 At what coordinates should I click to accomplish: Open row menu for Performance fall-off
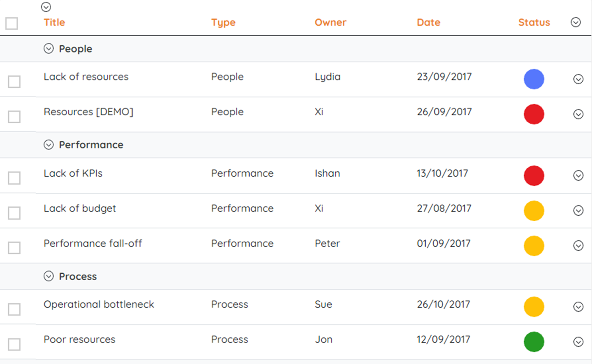point(578,246)
